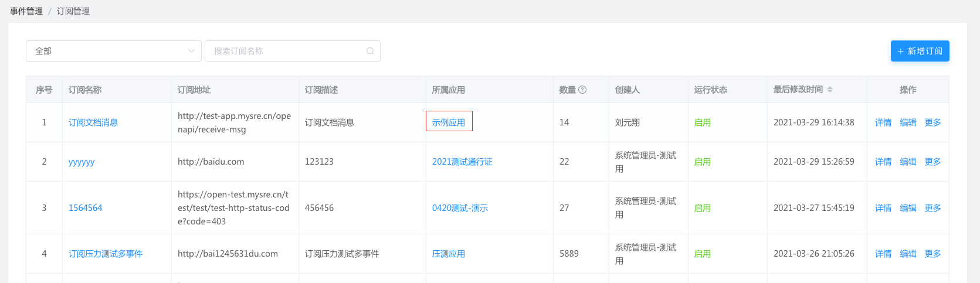Viewport: 980px width, 283px height.
Task: Go to 事件管理 breadcrumb
Action: 26,11
